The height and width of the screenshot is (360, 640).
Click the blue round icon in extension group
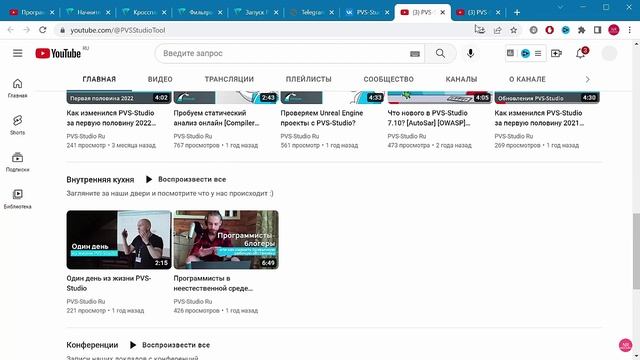click(525, 53)
